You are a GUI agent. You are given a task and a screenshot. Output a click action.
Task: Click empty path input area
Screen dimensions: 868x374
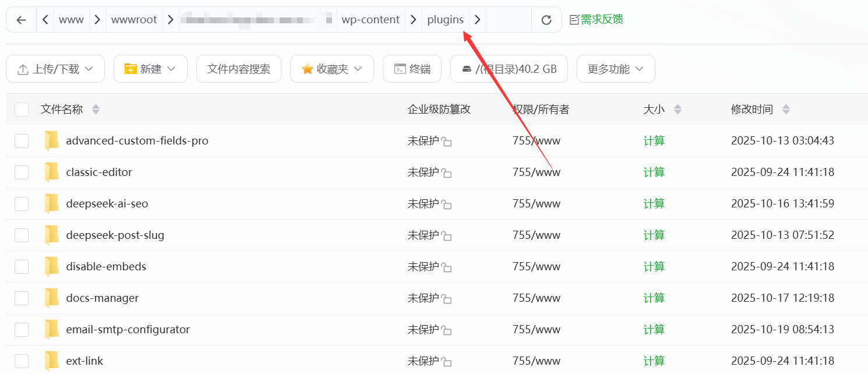coord(509,20)
